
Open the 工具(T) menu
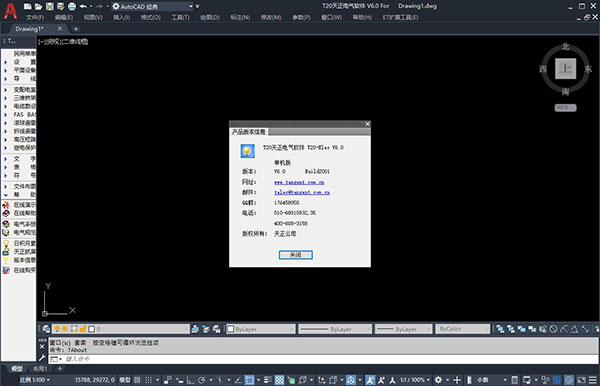[x=180, y=18]
